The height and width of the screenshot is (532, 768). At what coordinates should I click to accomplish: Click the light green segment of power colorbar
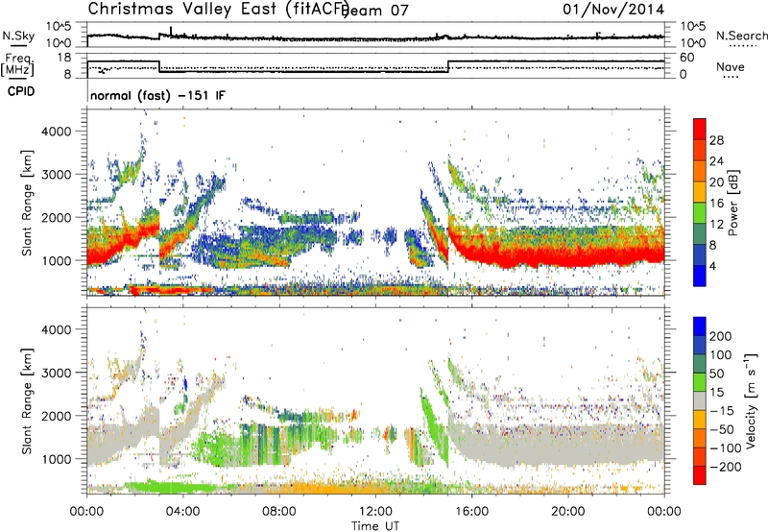[x=700, y=213]
